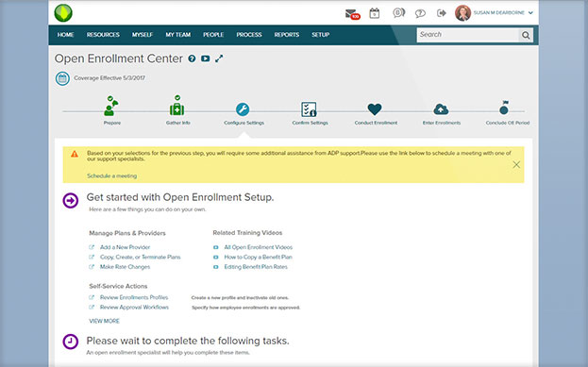Click the Related Training Videos heading

(x=247, y=233)
